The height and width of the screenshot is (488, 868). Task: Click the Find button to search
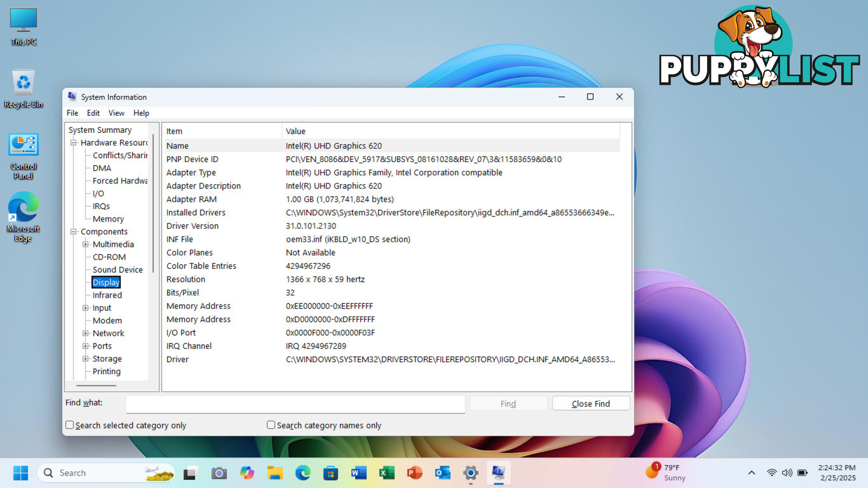pos(508,403)
